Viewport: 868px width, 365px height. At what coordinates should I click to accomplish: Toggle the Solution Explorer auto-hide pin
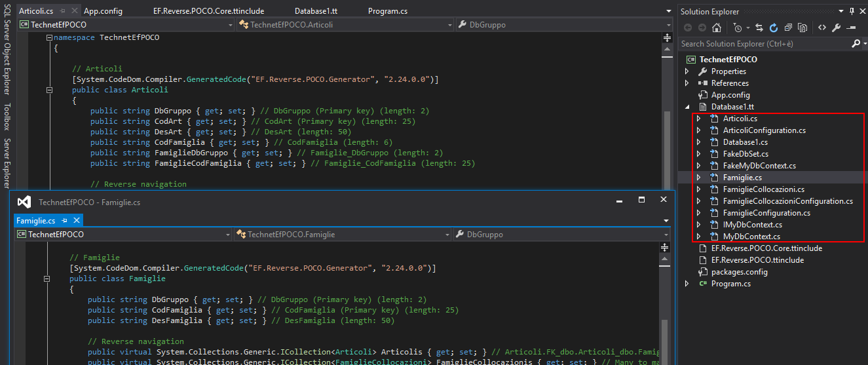(x=852, y=11)
